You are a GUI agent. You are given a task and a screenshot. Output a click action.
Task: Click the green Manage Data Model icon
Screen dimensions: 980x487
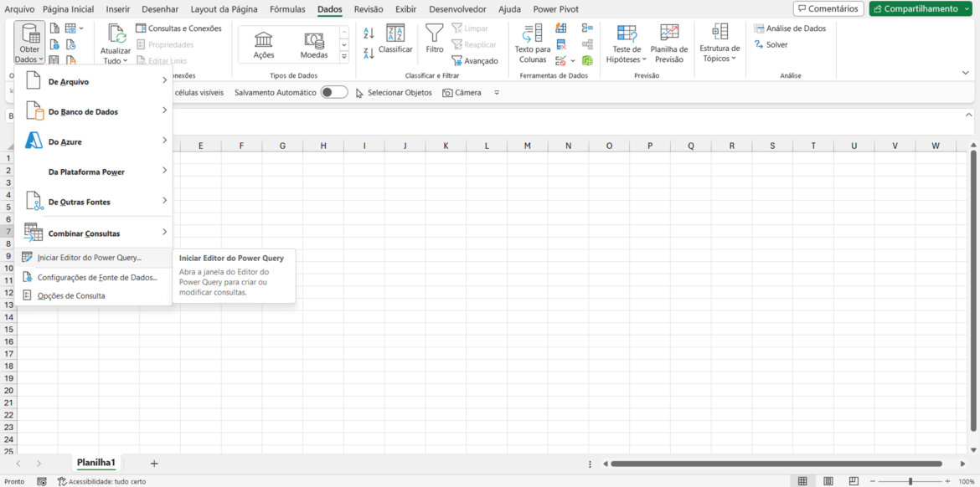587,61
